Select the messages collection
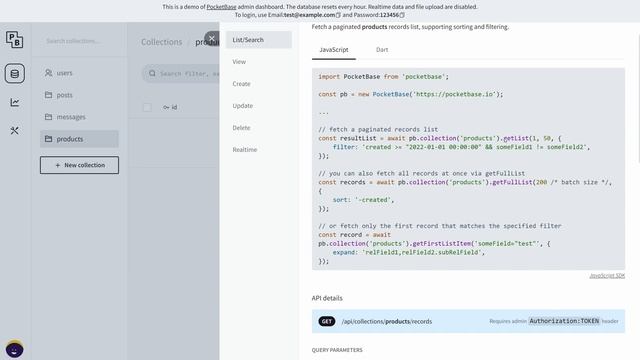This screenshot has height=360, width=640. (79, 117)
